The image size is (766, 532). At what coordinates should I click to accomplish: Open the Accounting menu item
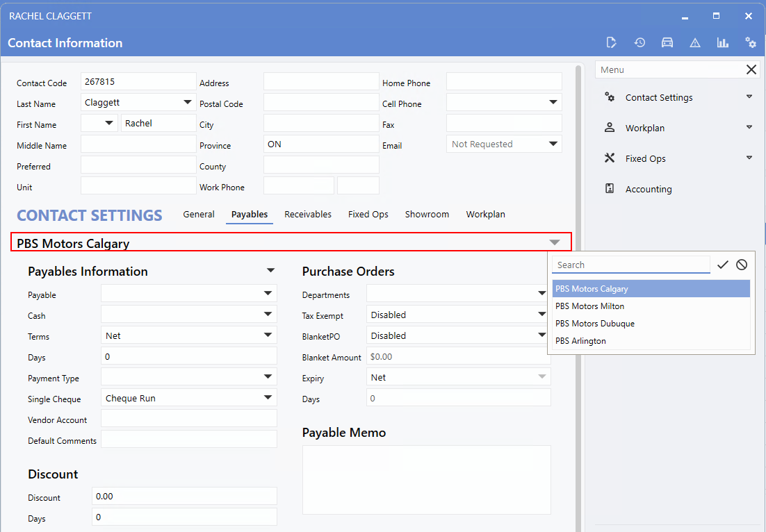649,189
